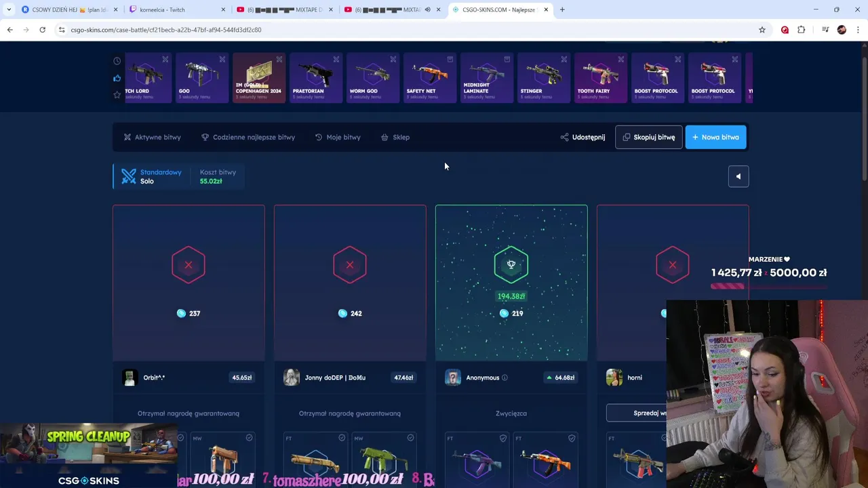
Task: Switch to Moje bitwy tab
Action: coord(338,137)
